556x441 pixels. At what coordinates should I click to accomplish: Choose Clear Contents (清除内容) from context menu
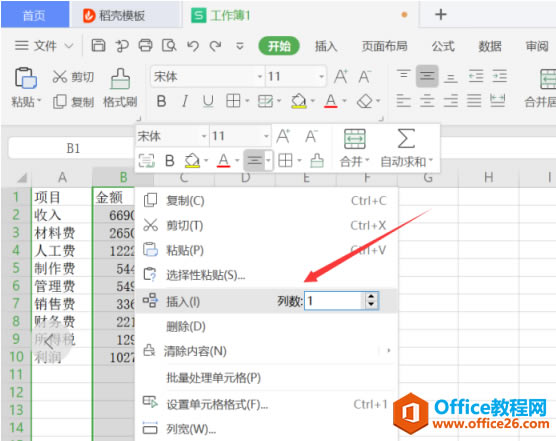click(x=266, y=351)
